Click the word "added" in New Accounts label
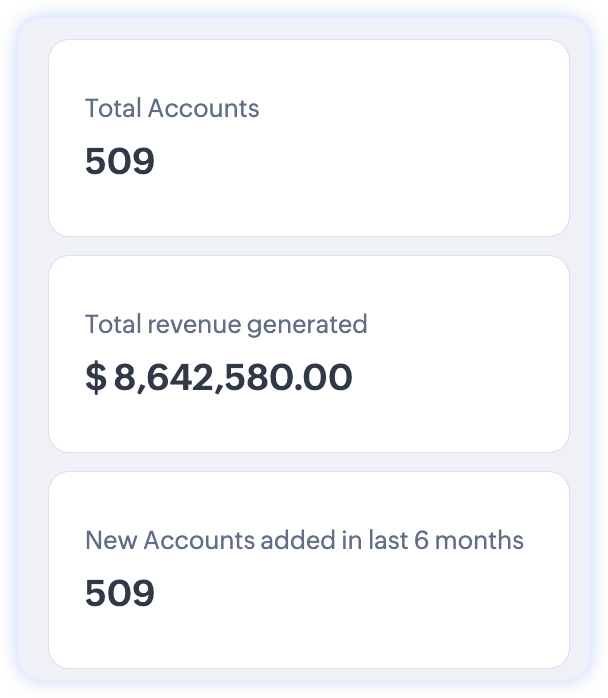This screenshot has width=608, height=698. [297, 541]
